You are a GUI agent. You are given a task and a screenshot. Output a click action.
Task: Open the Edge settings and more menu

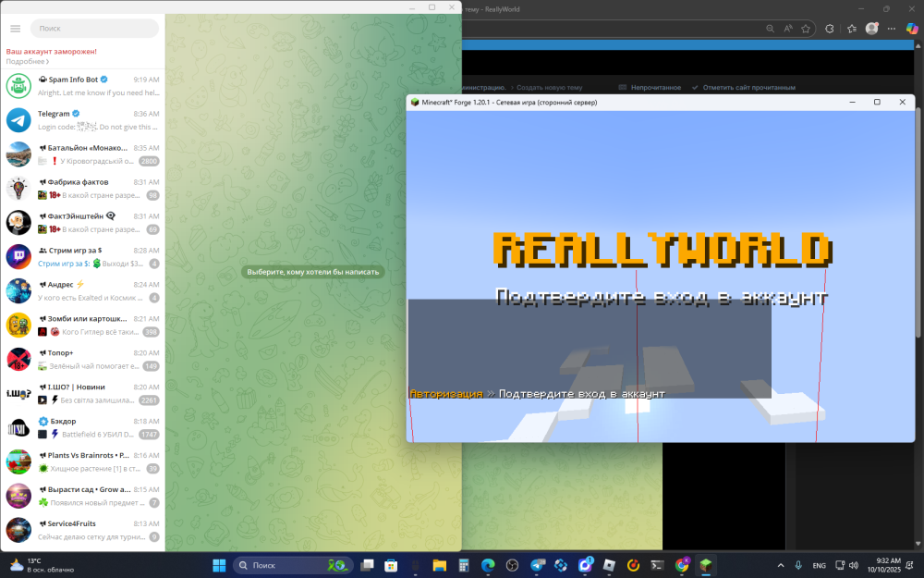892,29
